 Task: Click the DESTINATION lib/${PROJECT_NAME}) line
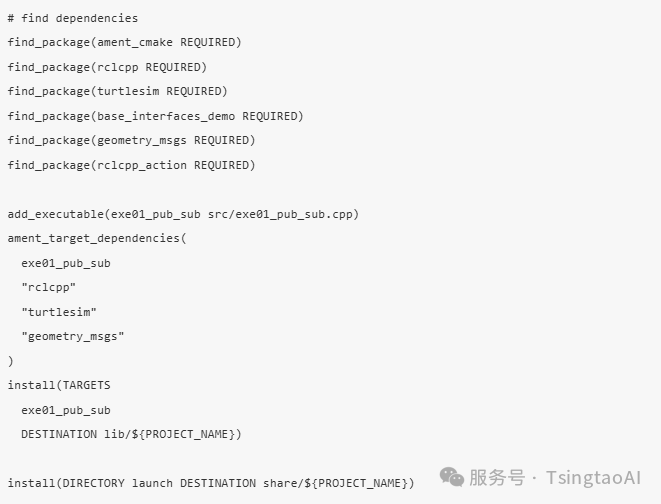(x=131, y=434)
